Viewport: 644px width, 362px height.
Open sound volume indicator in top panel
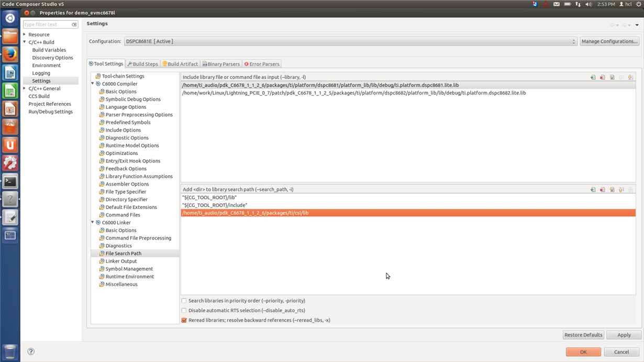pos(589,4)
